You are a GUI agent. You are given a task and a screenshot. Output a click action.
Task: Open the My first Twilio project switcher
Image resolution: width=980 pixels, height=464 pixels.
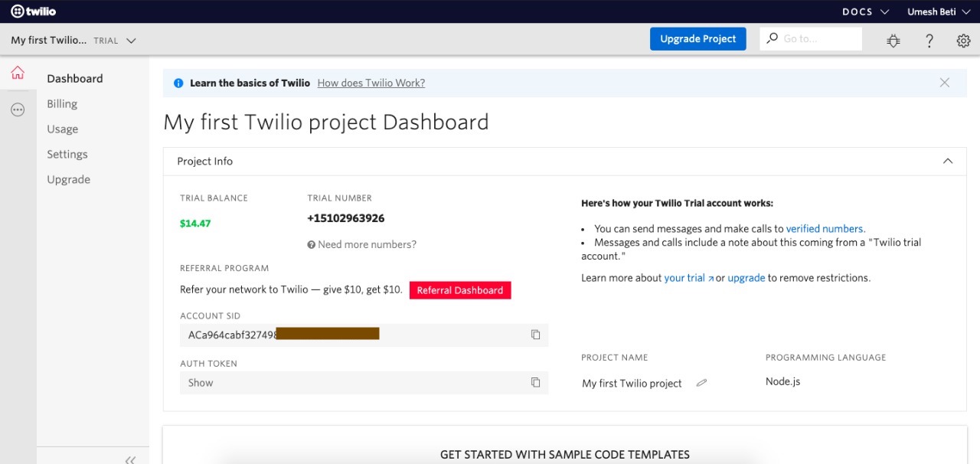coord(73,40)
